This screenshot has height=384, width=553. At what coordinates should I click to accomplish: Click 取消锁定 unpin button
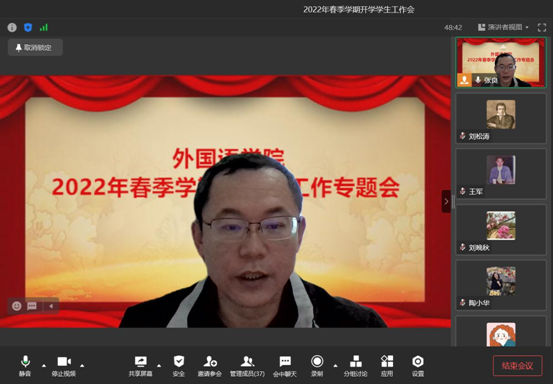(35, 48)
